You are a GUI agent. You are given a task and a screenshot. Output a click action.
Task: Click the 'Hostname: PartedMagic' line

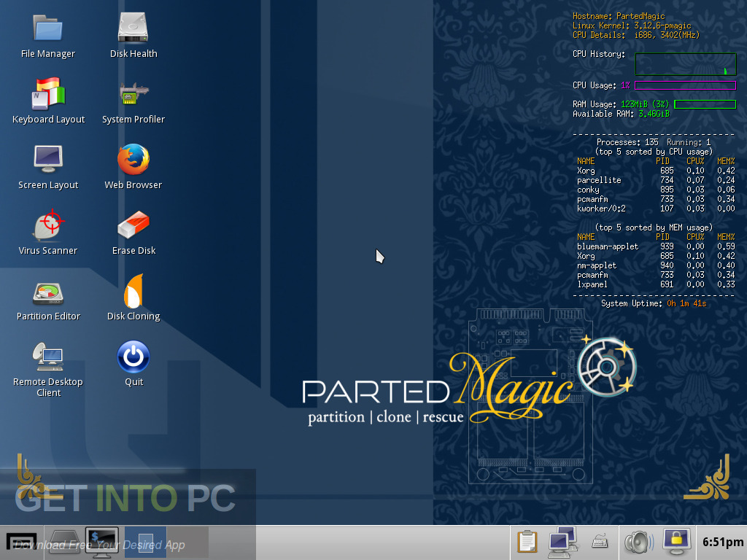[x=619, y=16]
